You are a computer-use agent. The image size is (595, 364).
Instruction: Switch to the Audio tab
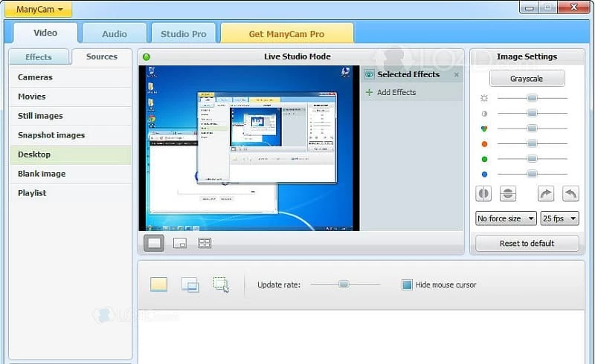114,33
